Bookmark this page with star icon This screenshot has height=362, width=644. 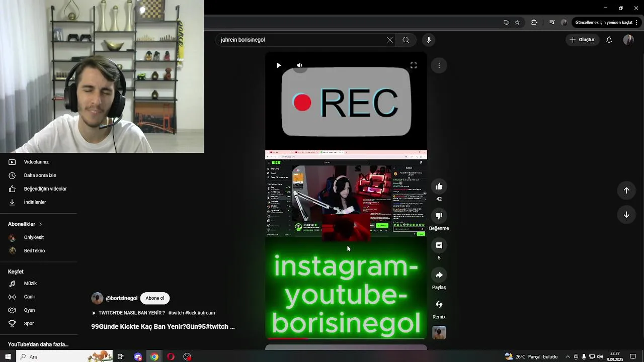517,23
